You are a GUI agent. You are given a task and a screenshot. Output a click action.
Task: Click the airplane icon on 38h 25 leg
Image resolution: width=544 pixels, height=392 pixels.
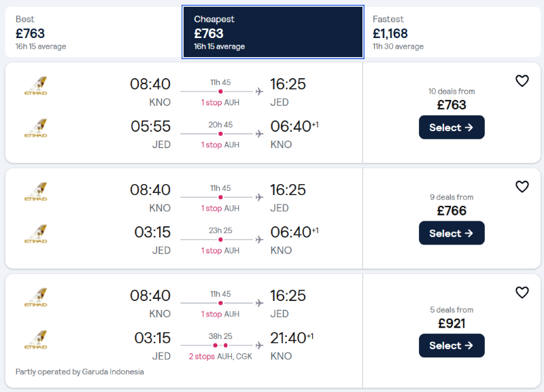(x=259, y=346)
